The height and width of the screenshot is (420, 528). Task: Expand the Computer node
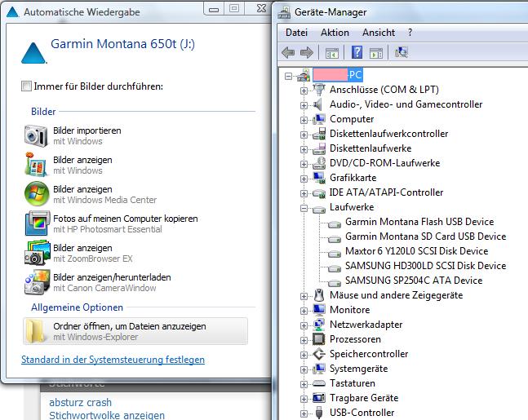point(304,120)
